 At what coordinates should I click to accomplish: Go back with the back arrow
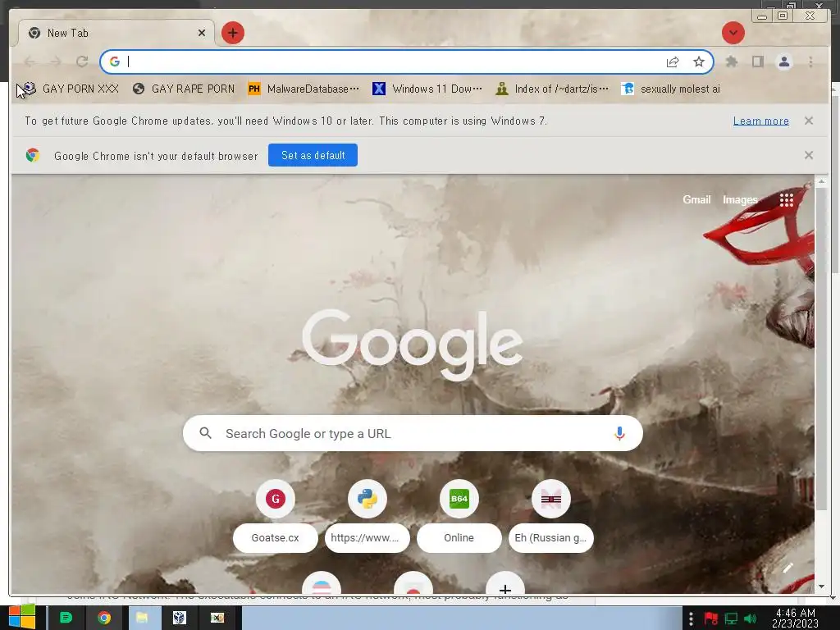coord(30,62)
